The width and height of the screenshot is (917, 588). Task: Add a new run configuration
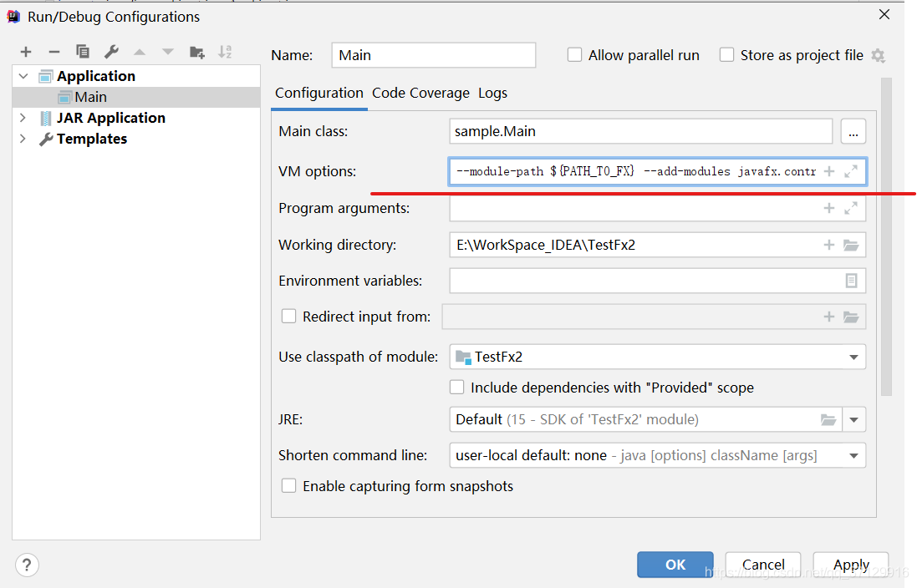26,52
